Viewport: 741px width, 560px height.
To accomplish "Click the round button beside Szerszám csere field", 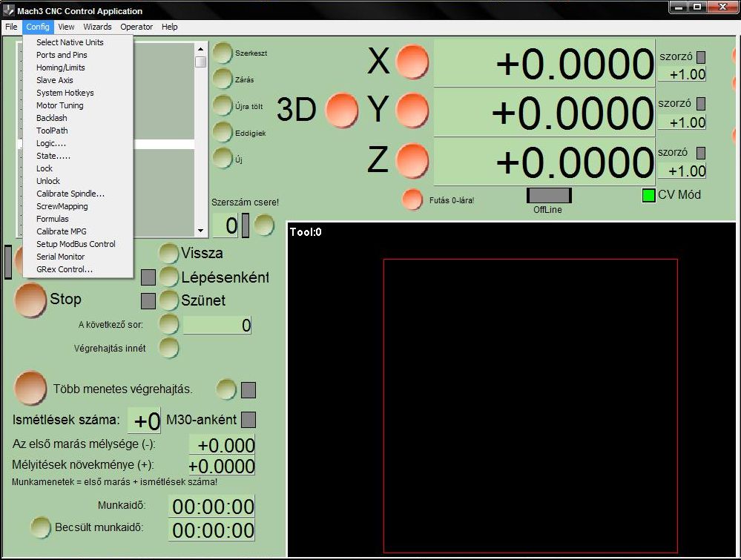I will coord(264,225).
